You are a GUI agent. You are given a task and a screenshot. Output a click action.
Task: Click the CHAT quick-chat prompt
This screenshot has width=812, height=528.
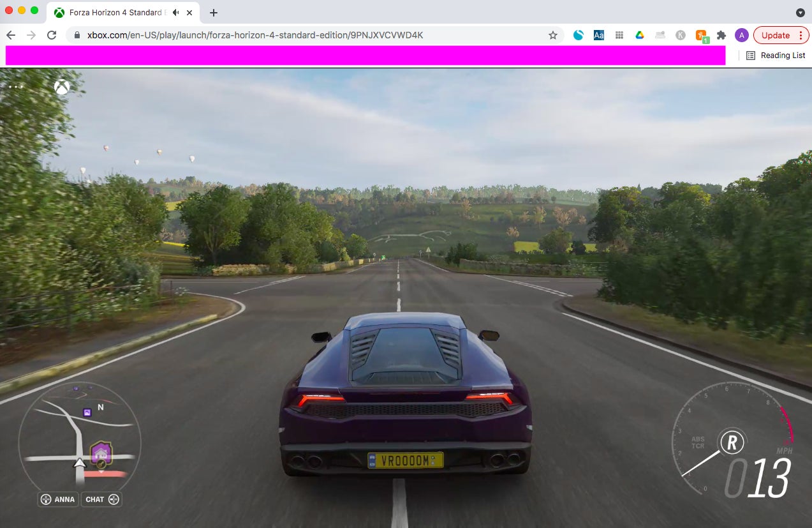tap(101, 499)
